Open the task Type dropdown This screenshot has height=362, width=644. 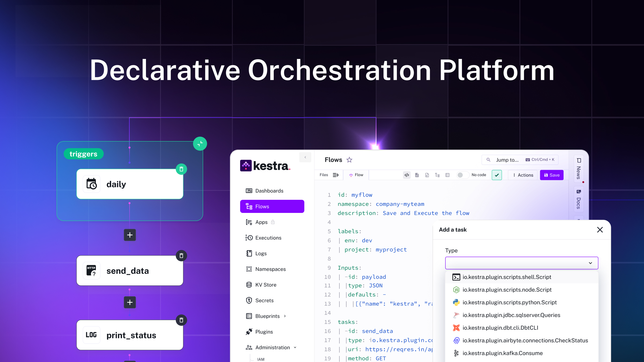pyautogui.click(x=521, y=263)
